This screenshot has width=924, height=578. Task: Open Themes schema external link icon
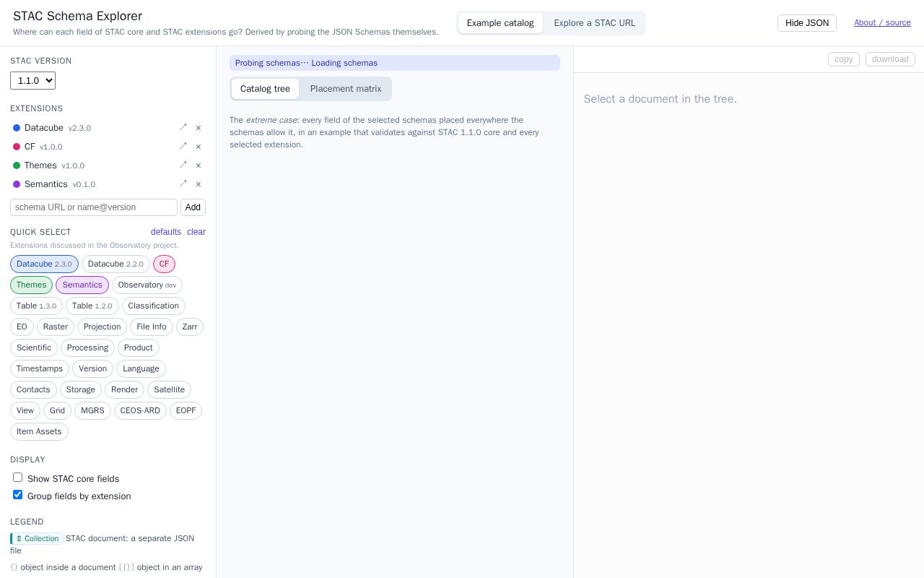click(183, 165)
